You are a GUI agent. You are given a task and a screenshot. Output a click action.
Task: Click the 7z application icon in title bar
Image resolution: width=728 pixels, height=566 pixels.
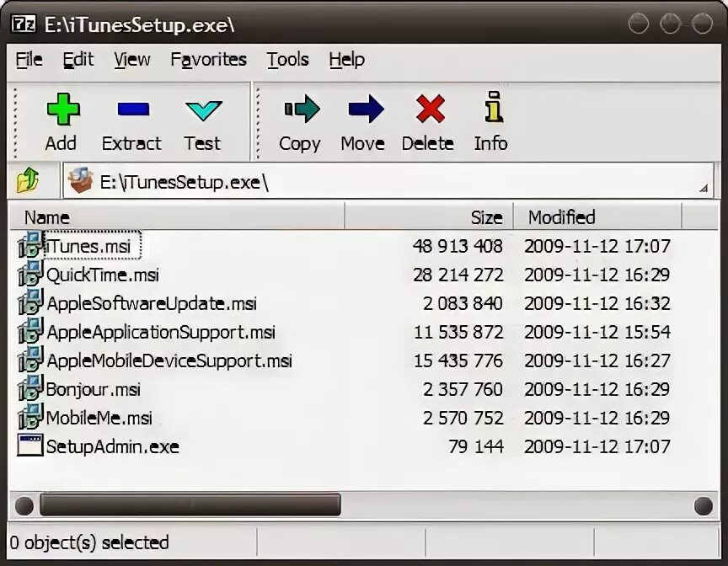[24, 24]
